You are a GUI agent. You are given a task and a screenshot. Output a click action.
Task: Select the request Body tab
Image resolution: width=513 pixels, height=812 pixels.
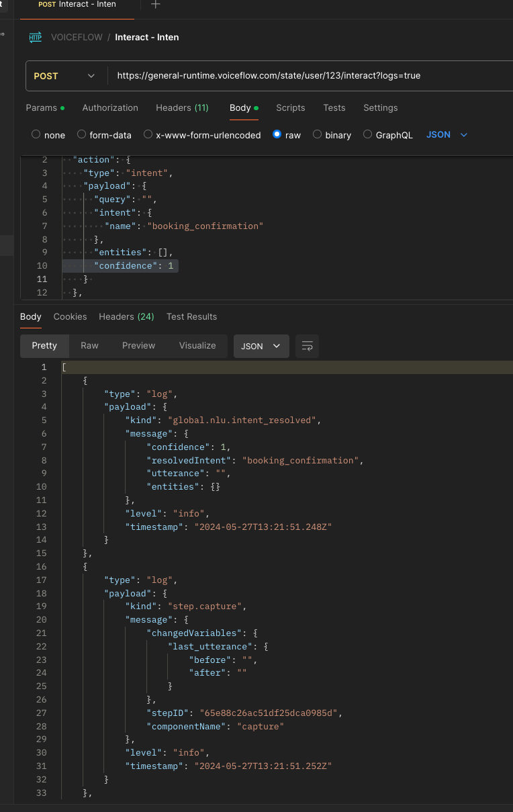click(x=244, y=107)
